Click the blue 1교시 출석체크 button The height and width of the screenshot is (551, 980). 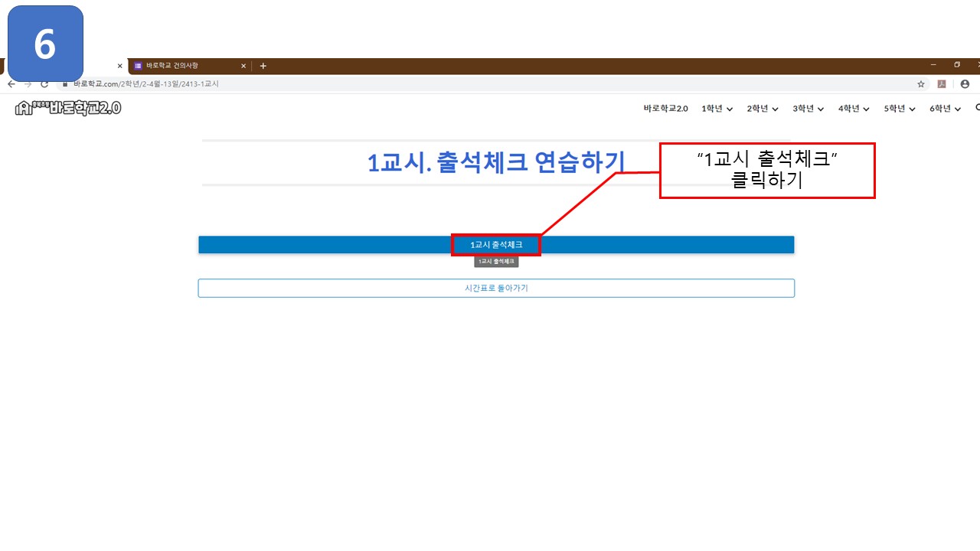coord(496,245)
